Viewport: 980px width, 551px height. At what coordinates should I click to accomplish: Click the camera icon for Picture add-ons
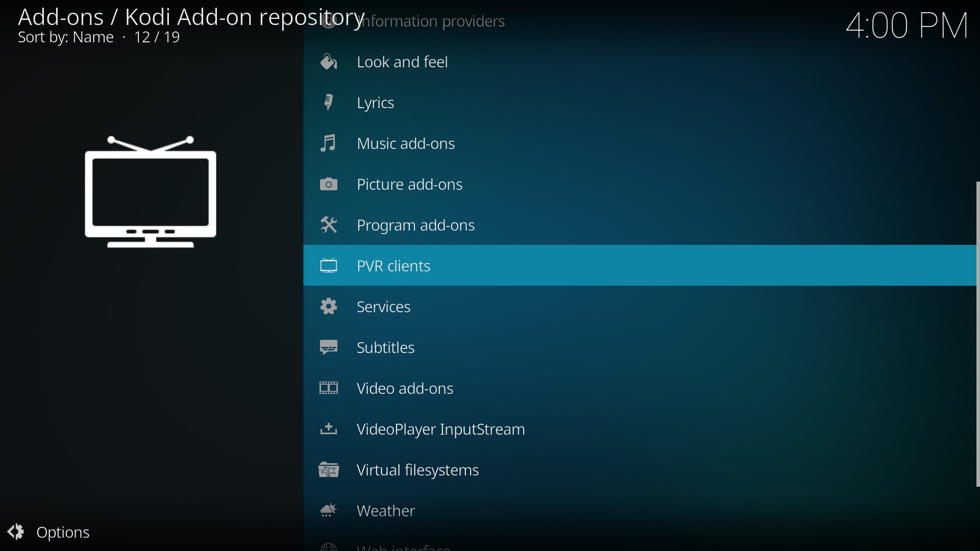point(329,184)
